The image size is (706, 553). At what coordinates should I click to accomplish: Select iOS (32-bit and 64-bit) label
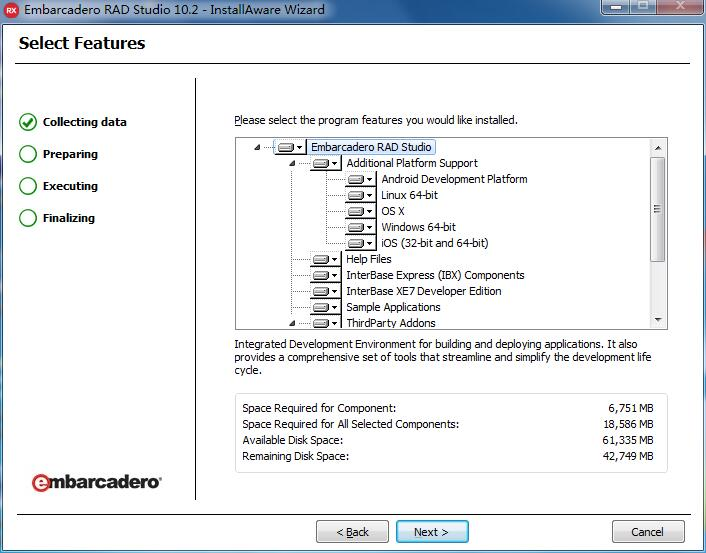(x=434, y=243)
